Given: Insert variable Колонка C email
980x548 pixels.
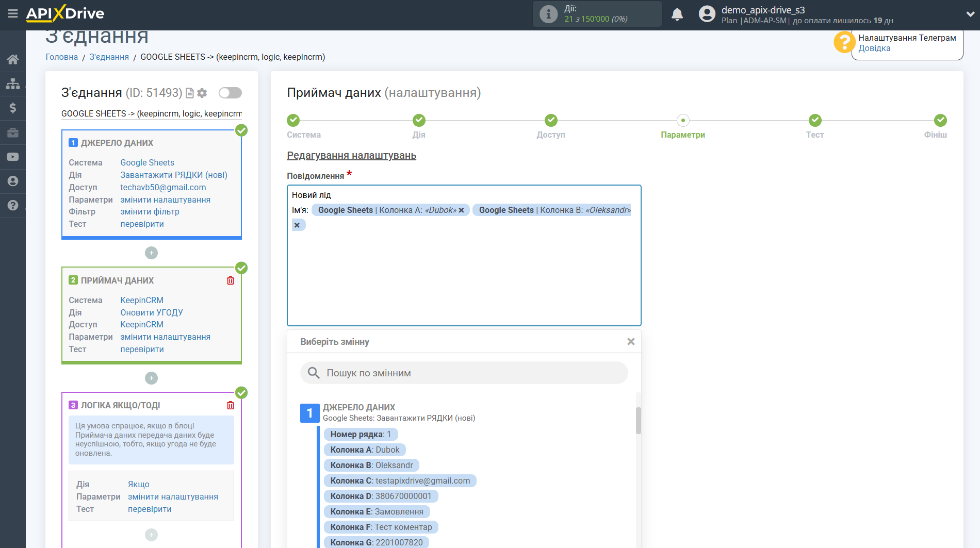Looking at the screenshot, I should pyautogui.click(x=400, y=480).
